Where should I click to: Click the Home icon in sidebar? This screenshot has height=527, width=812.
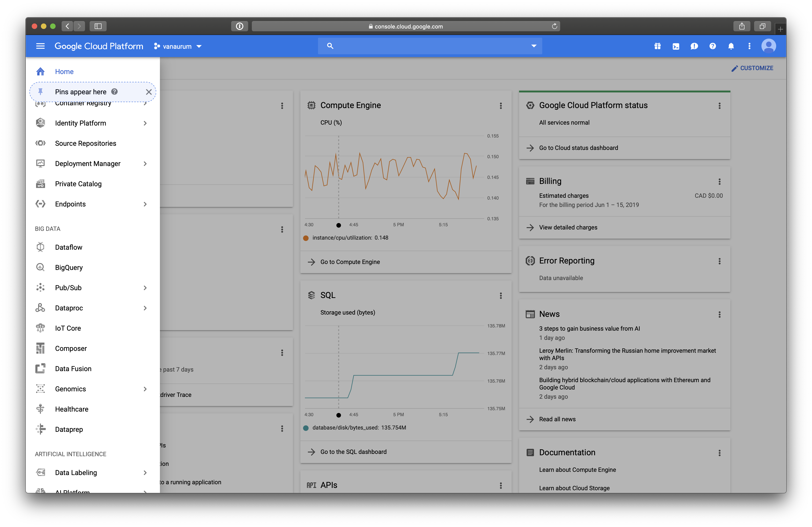click(40, 71)
